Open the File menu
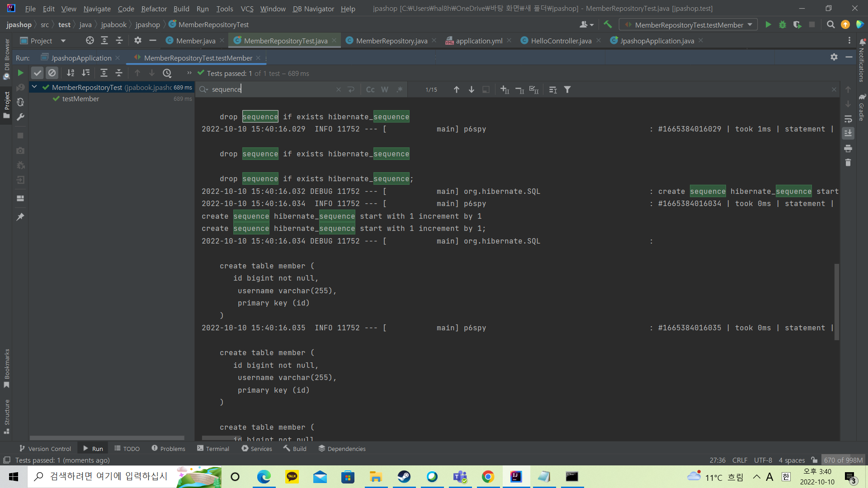Image resolution: width=868 pixels, height=488 pixels. click(x=30, y=9)
